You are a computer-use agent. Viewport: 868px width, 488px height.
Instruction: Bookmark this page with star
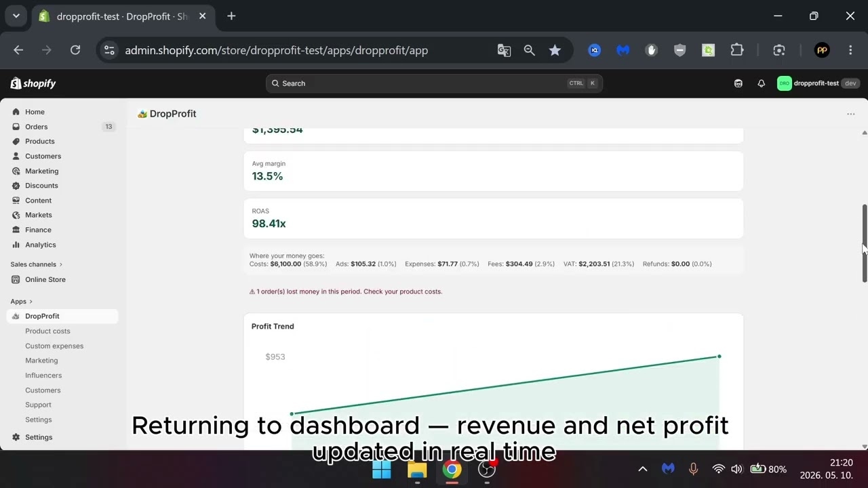[x=555, y=50]
